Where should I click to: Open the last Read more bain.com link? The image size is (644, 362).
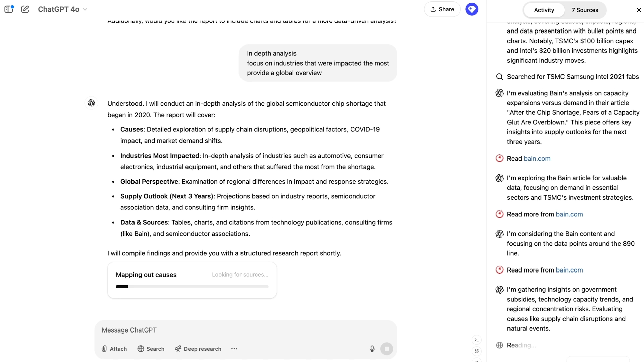[569, 270]
